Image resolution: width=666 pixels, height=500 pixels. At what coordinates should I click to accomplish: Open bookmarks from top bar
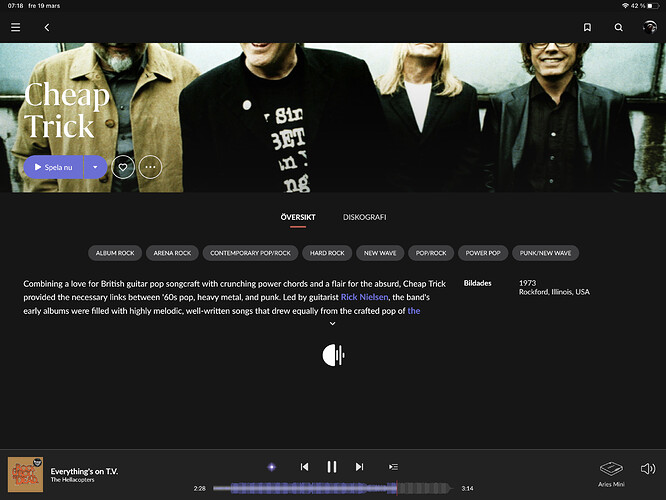(587, 28)
